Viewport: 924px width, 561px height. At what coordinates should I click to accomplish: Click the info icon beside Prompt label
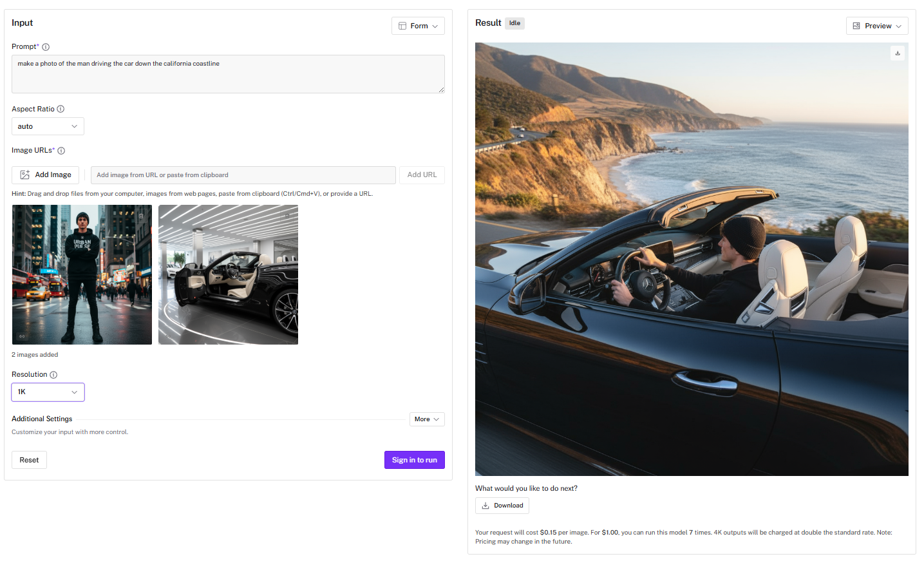[46, 47]
